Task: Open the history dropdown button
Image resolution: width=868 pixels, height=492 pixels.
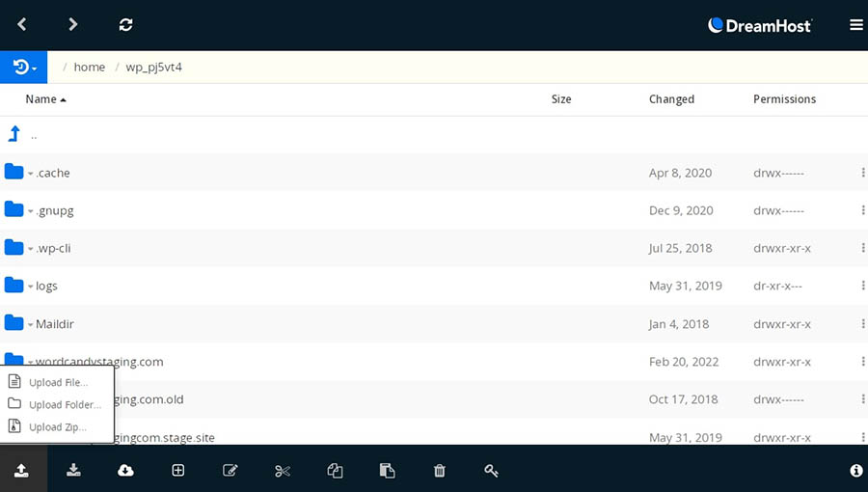Action: pos(24,68)
